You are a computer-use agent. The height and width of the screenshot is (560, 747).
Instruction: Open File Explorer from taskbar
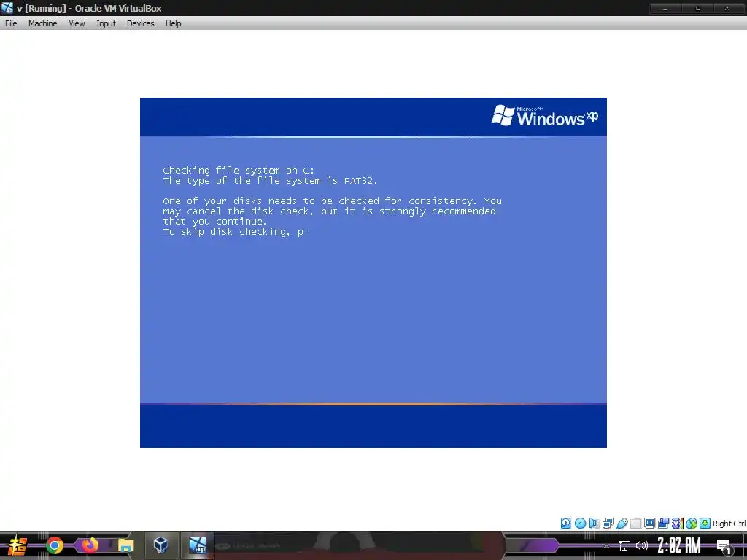click(125, 545)
